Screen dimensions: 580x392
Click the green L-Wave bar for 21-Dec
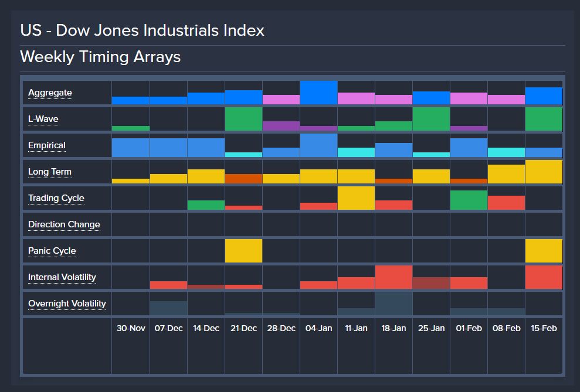coord(244,119)
